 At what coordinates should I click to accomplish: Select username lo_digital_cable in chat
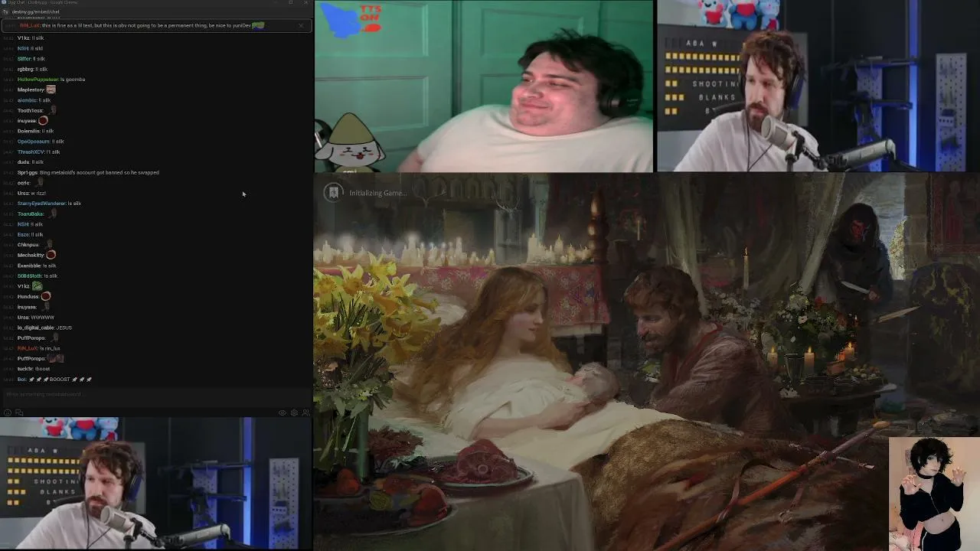[35, 328]
